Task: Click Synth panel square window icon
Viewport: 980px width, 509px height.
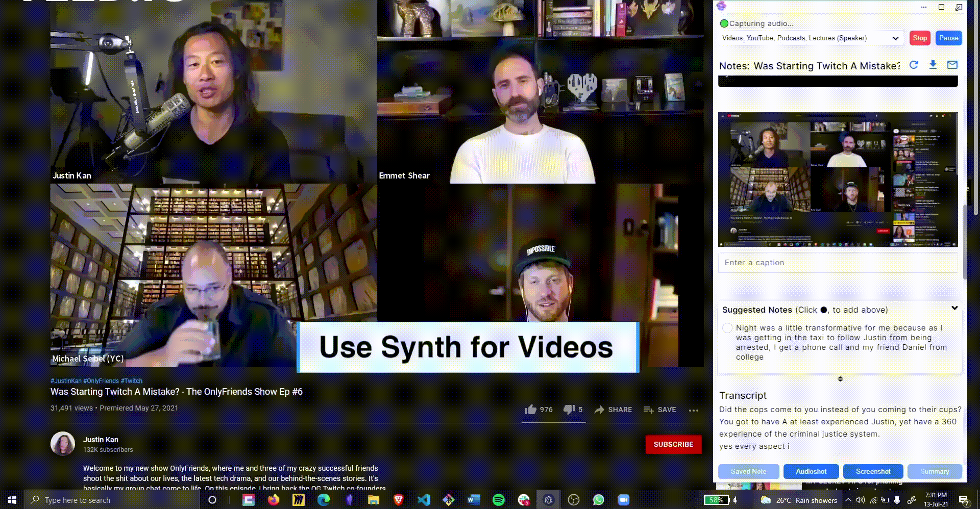Action: 942,7
